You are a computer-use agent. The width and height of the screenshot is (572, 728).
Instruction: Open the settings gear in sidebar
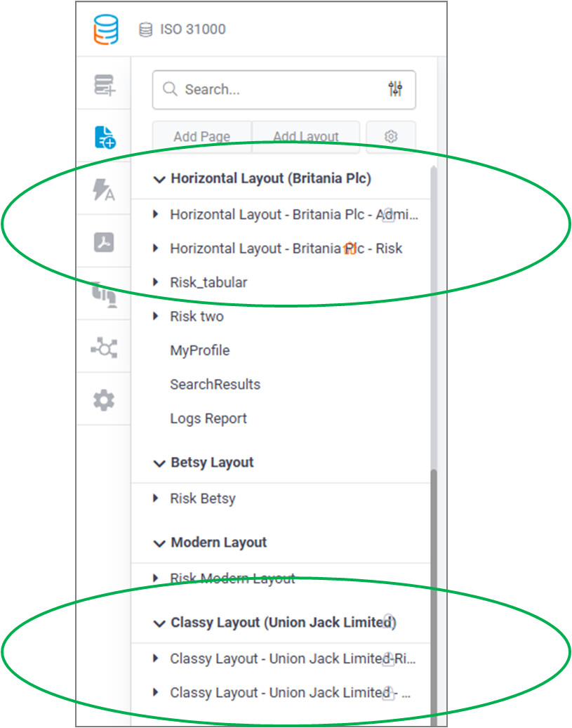pos(104,400)
